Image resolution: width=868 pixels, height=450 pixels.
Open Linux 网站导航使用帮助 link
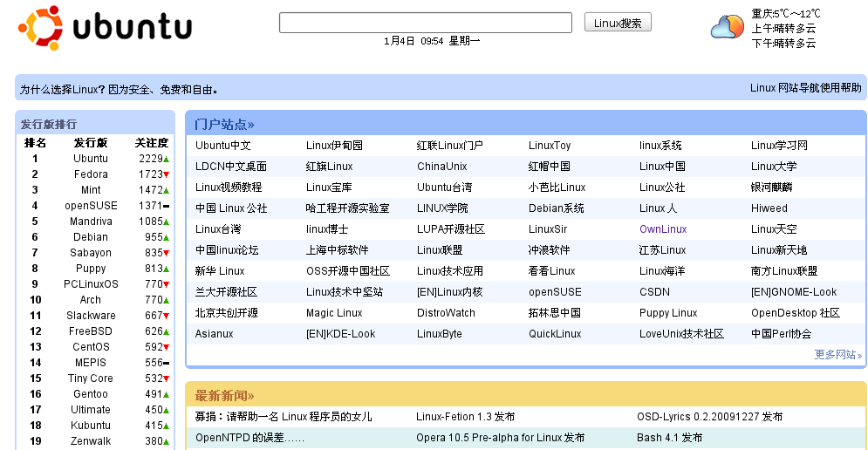coord(805,88)
